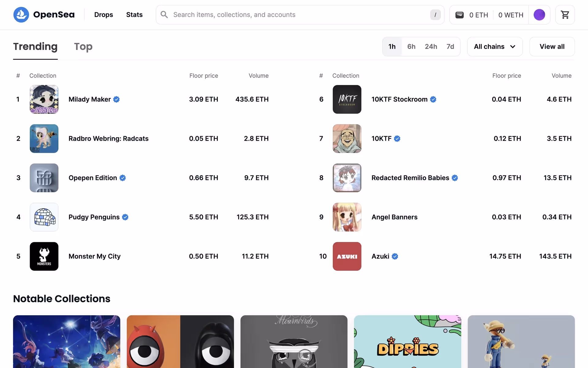The image size is (588, 368).
Task: Click the Monster My City icon
Action: 44,256
